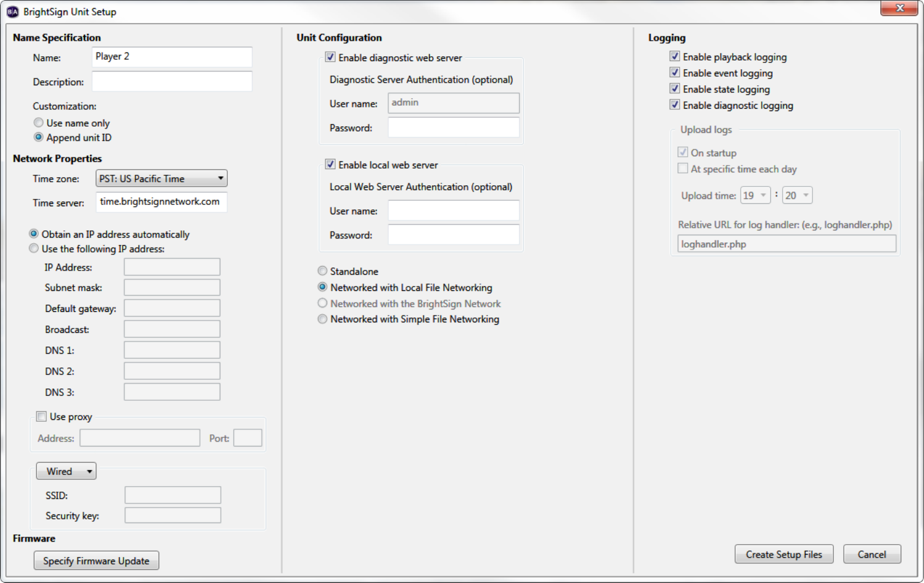Click the Create Setup Files button
The height and width of the screenshot is (583, 924).
tap(783, 555)
